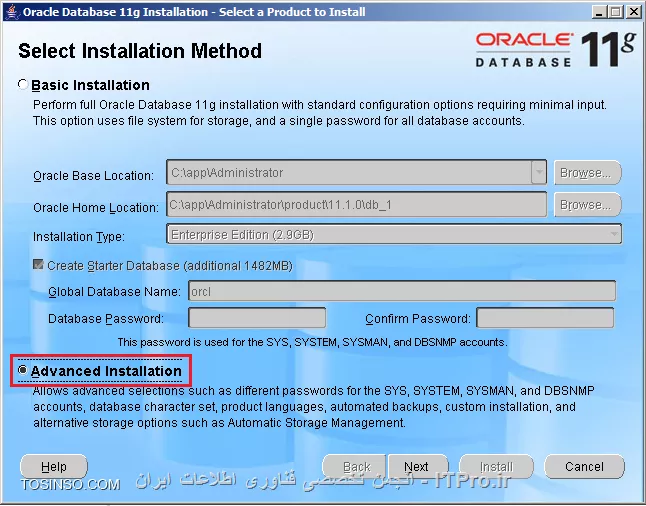
Task: Close the installer window
Action: coord(633,12)
